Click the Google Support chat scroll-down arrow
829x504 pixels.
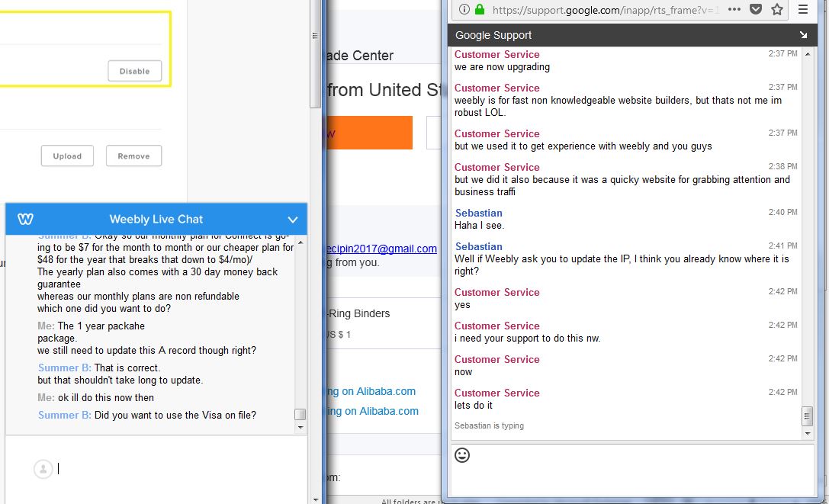(808, 434)
